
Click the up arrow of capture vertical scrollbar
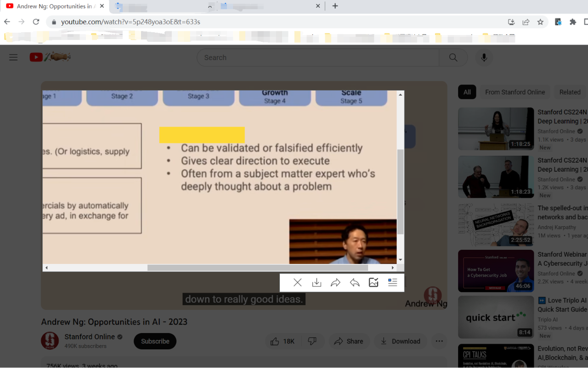401,95
